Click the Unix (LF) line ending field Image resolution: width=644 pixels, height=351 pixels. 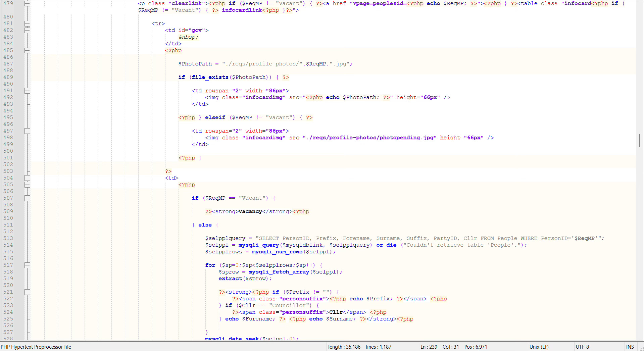pos(539,347)
